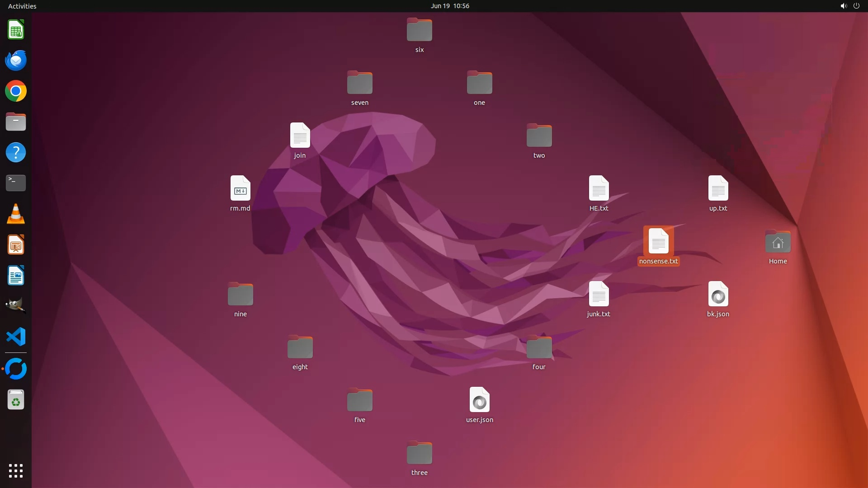Launch GIMP image editor

pyautogui.click(x=16, y=305)
